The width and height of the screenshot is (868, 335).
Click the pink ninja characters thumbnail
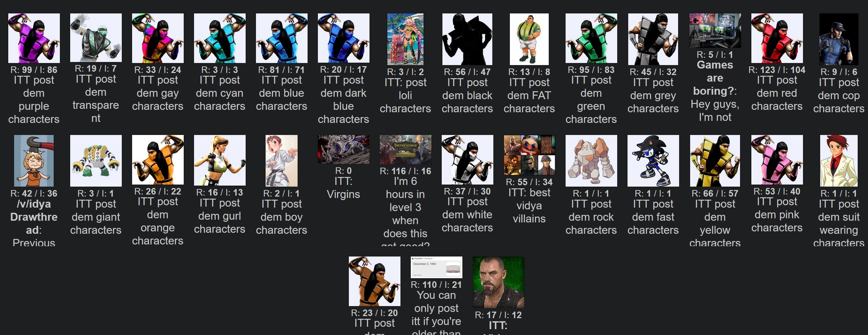(x=777, y=160)
